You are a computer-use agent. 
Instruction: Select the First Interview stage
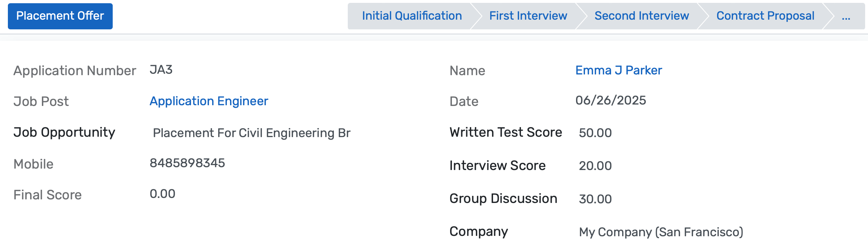point(528,16)
